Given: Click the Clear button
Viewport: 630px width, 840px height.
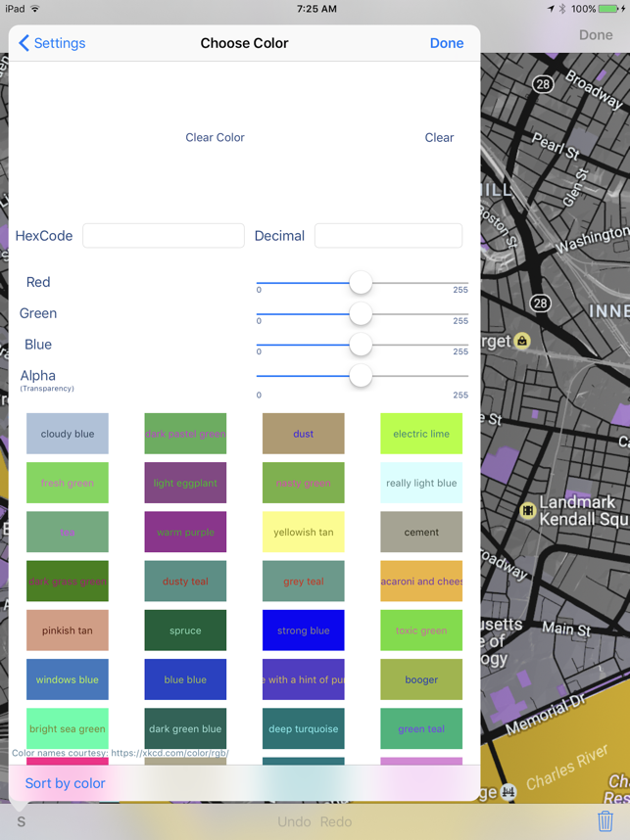Looking at the screenshot, I should [439, 138].
